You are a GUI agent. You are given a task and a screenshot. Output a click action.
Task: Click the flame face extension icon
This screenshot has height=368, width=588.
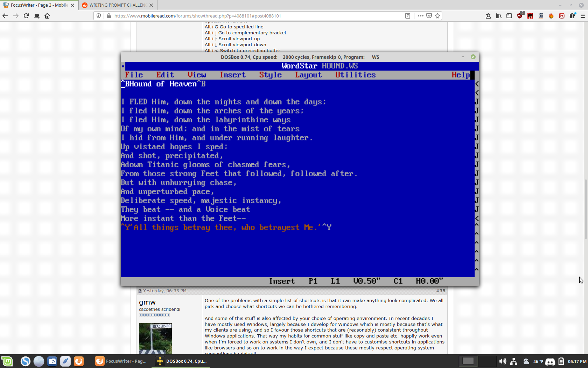click(x=551, y=16)
